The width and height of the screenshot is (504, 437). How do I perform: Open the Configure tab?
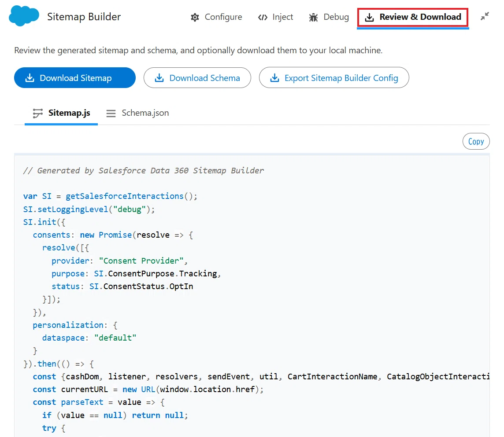(216, 17)
